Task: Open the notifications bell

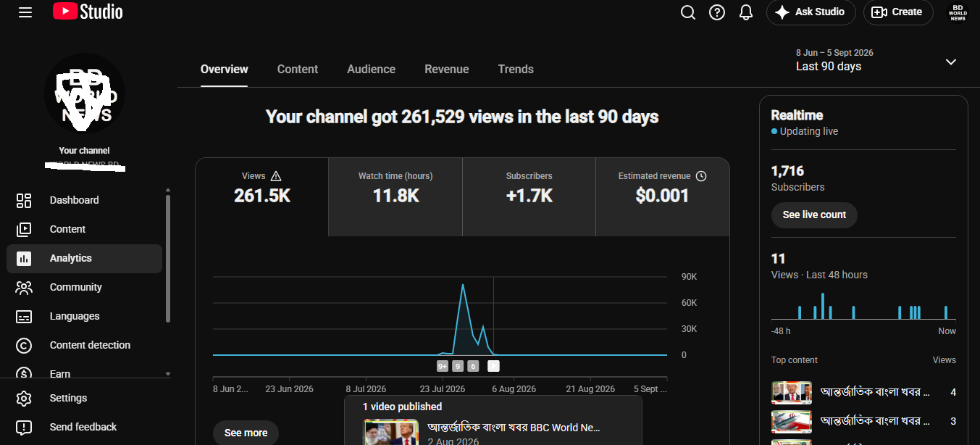Action: point(746,12)
